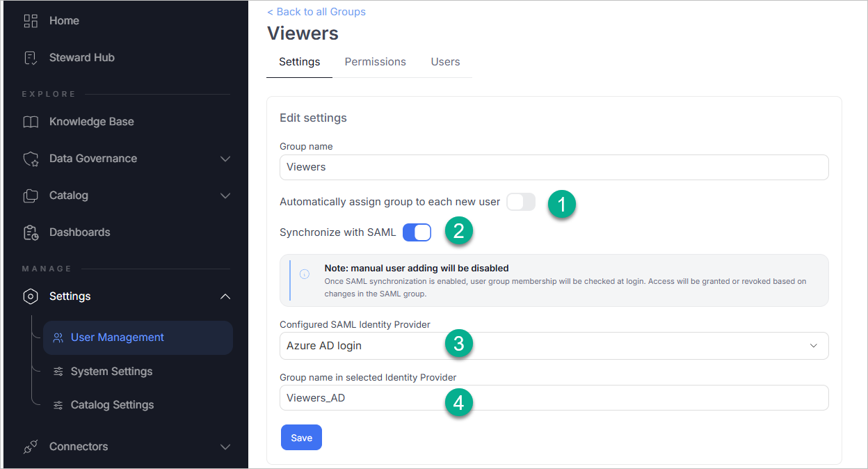Click the User Management people icon

point(58,337)
